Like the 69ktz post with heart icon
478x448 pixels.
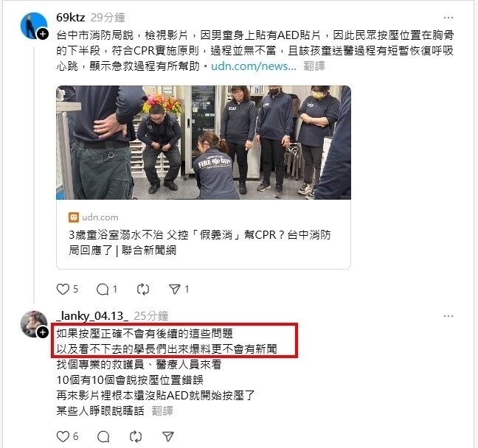[x=63, y=289]
